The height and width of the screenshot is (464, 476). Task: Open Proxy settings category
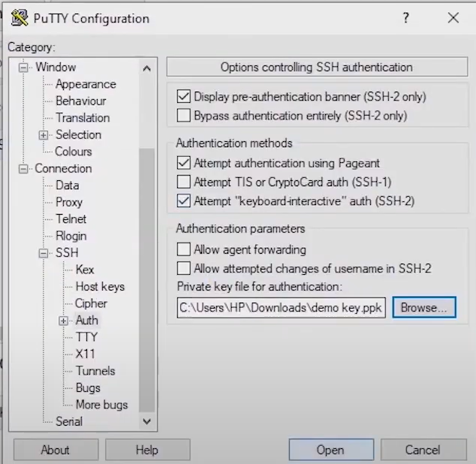(x=69, y=202)
